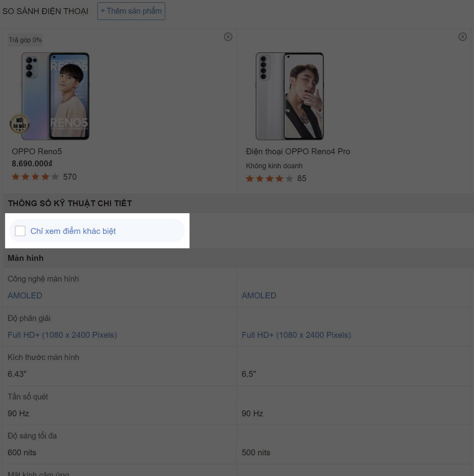This screenshot has height=476, width=474.
Task: Remove OPPO Reno5 from comparison
Action: coord(228,37)
